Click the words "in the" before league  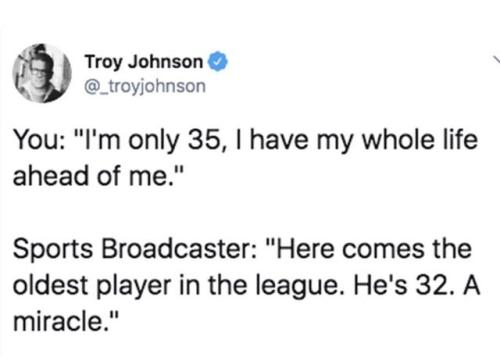[213, 286]
